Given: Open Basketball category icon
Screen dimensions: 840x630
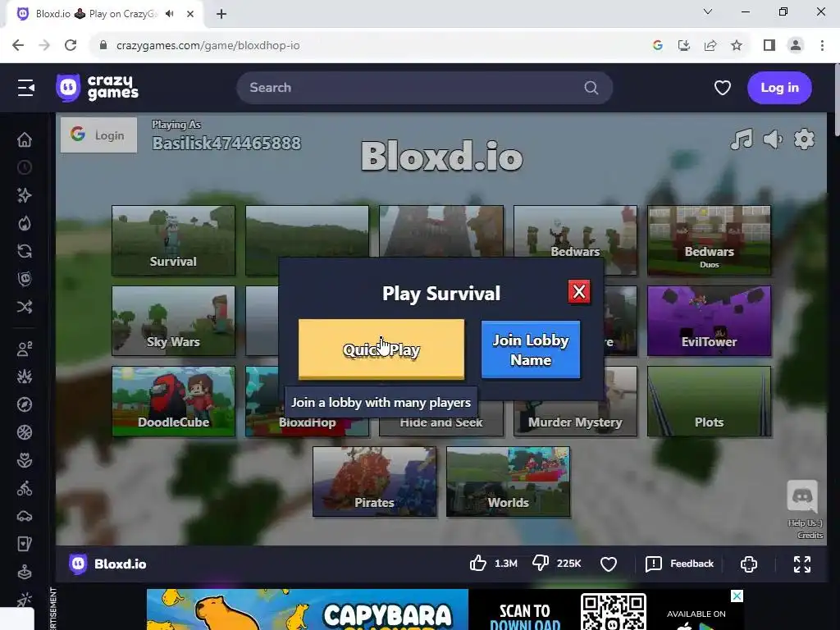Looking at the screenshot, I should pos(25,433).
